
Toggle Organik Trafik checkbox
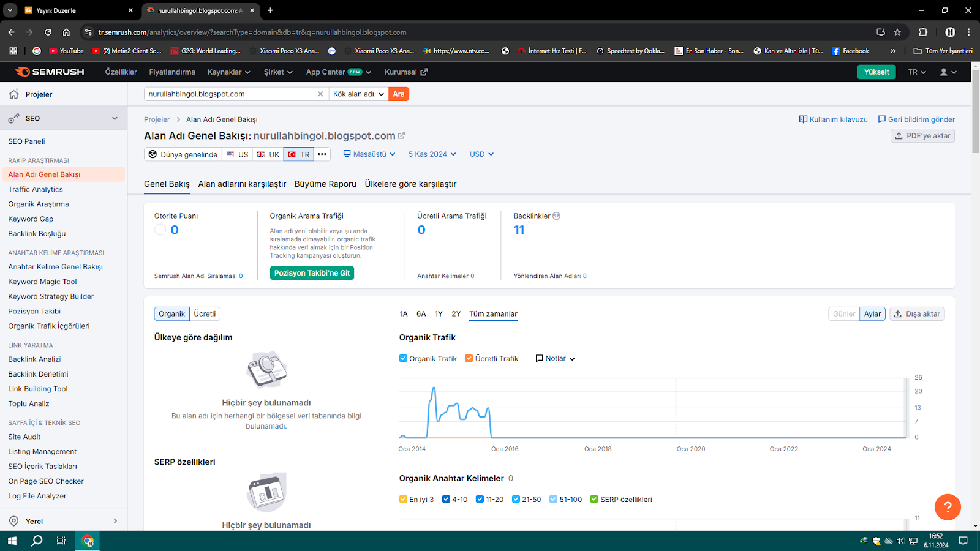(x=403, y=358)
